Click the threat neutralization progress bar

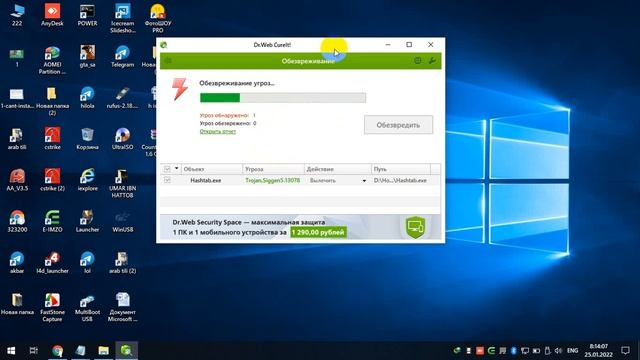click(x=283, y=98)
